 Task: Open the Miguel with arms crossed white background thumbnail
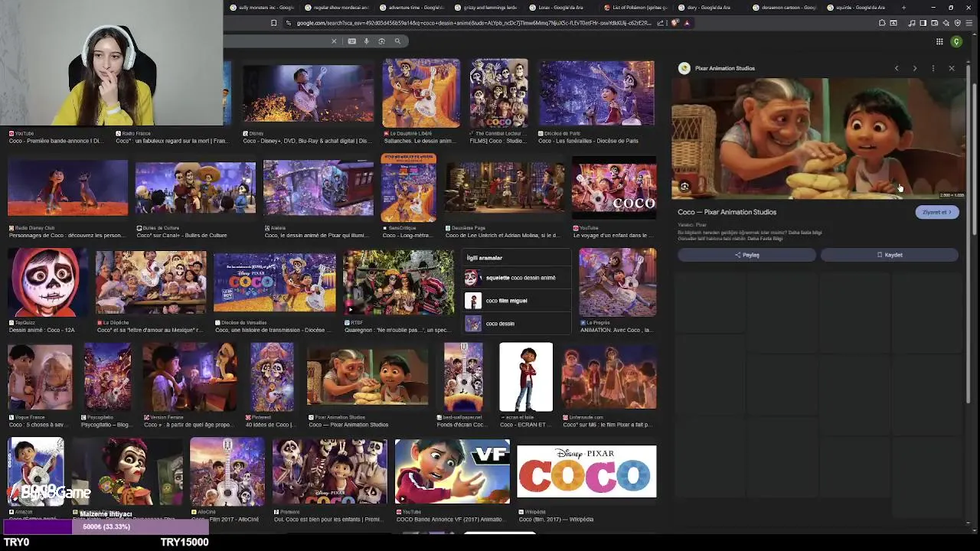point(526,377)
